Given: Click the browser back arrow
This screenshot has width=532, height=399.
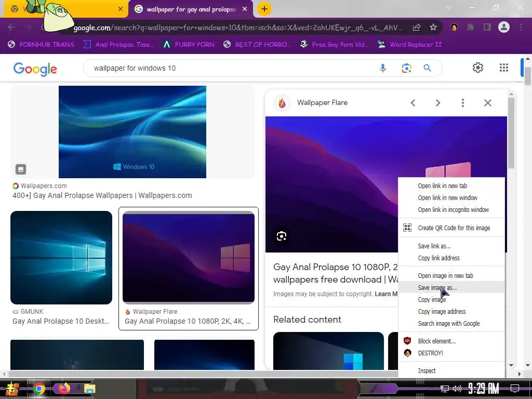Looking at the screenshot, I should click(11, 27).
